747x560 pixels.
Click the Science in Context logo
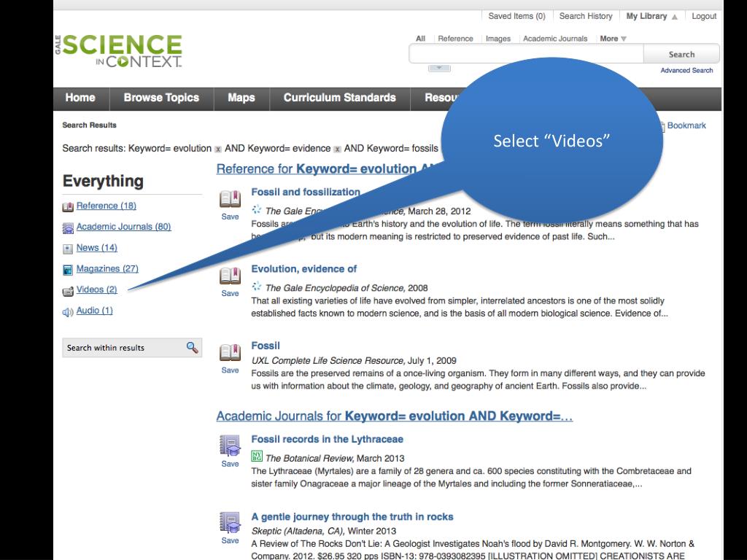point(119,51)
